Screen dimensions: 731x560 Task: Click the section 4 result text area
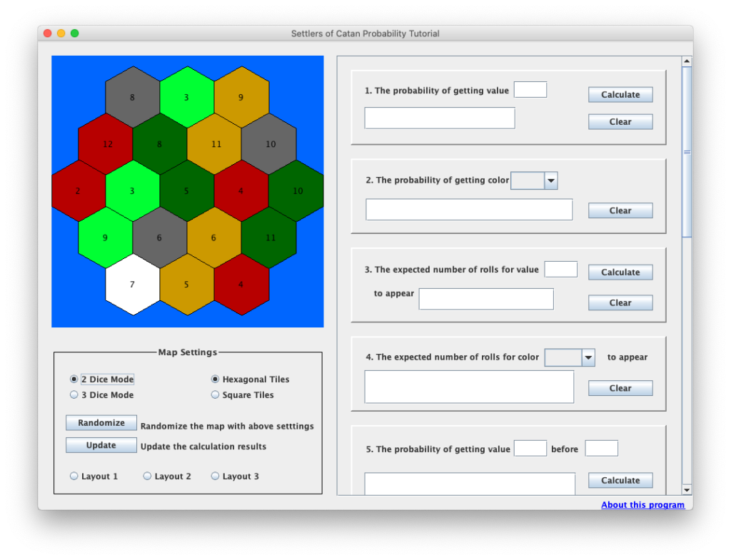click(x=469, y=387)
